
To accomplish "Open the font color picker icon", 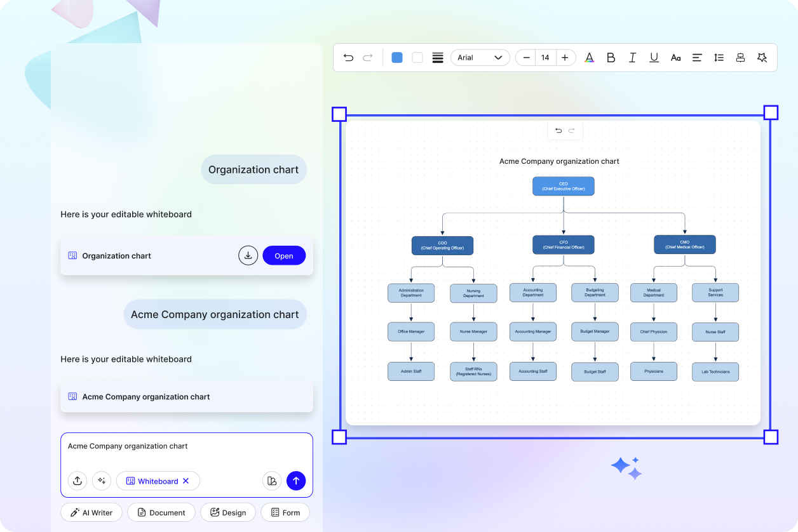I will coord(589,57).
